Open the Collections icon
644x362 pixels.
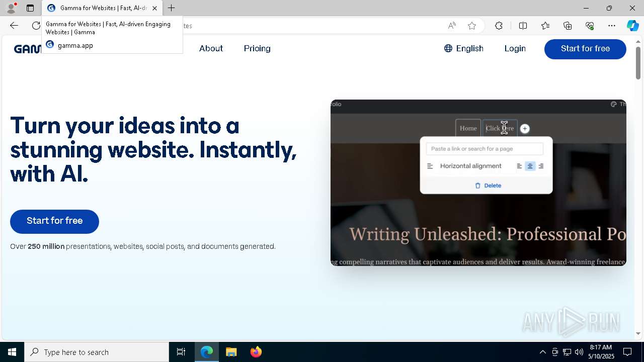pos(568,26)
